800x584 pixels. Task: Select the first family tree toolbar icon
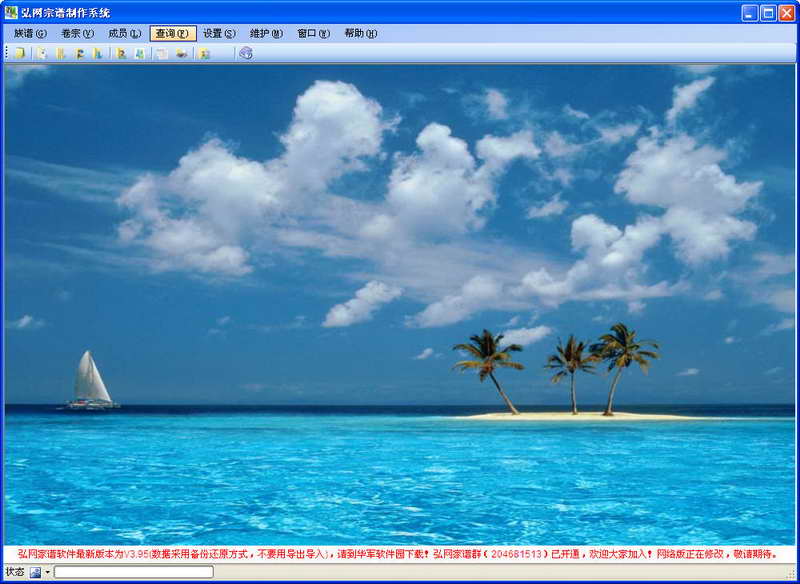coord(18,55)
